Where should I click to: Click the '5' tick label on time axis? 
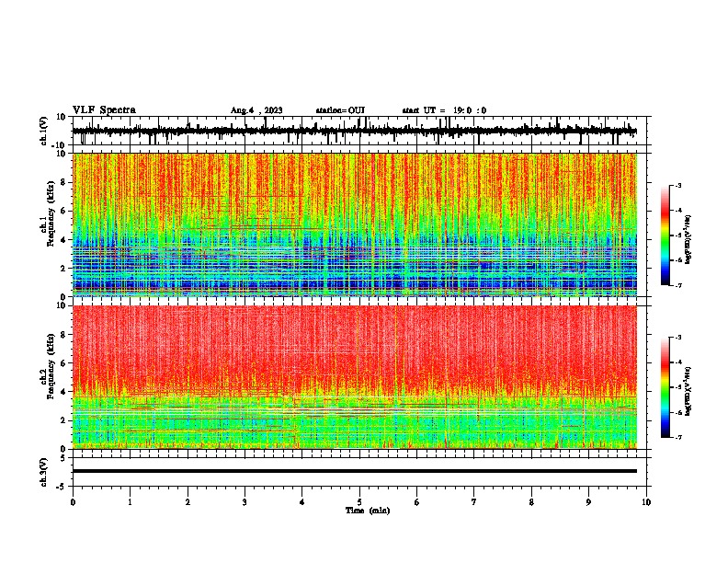point(359,502)
